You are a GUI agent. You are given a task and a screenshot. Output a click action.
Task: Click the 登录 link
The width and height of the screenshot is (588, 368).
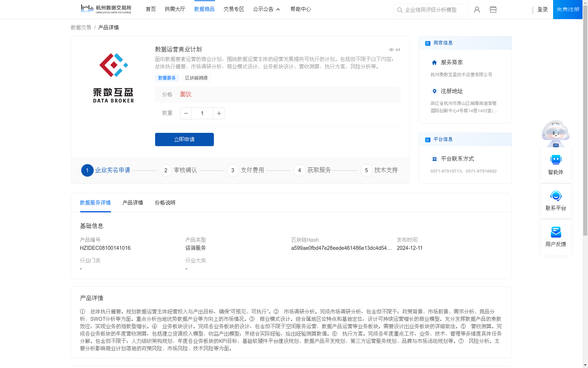[x=542, y=10]
